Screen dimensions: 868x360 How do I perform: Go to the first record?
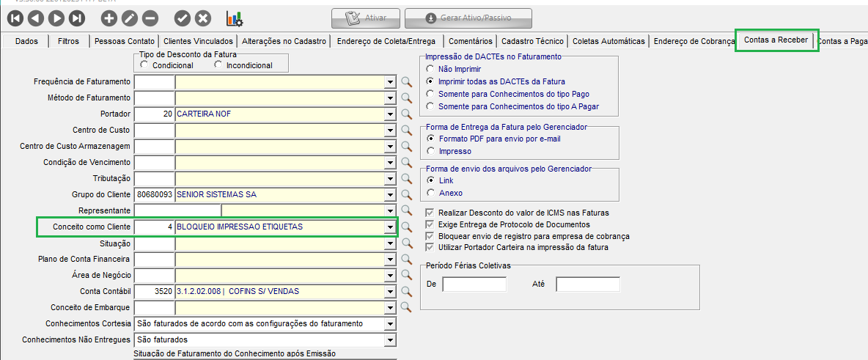click(15, 18)
